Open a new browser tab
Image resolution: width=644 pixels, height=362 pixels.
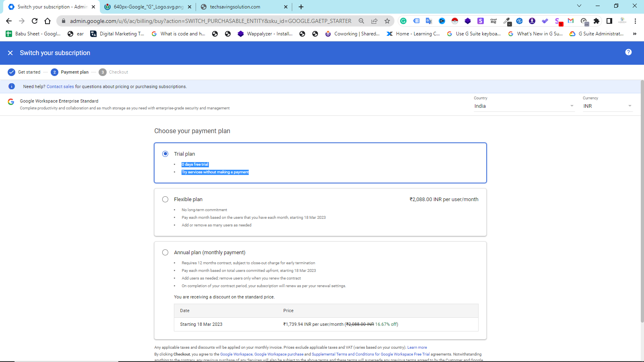(301, 7)
